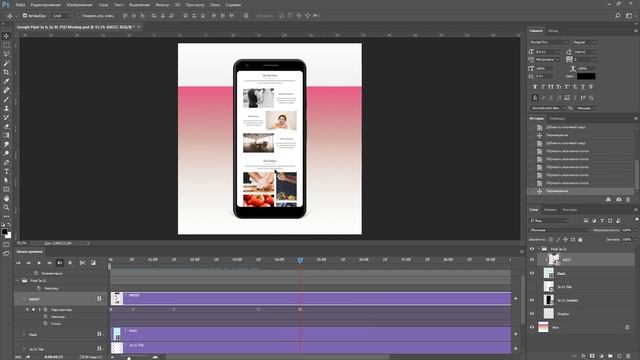Toggle stopwatch for first transform property

[45, 310]
